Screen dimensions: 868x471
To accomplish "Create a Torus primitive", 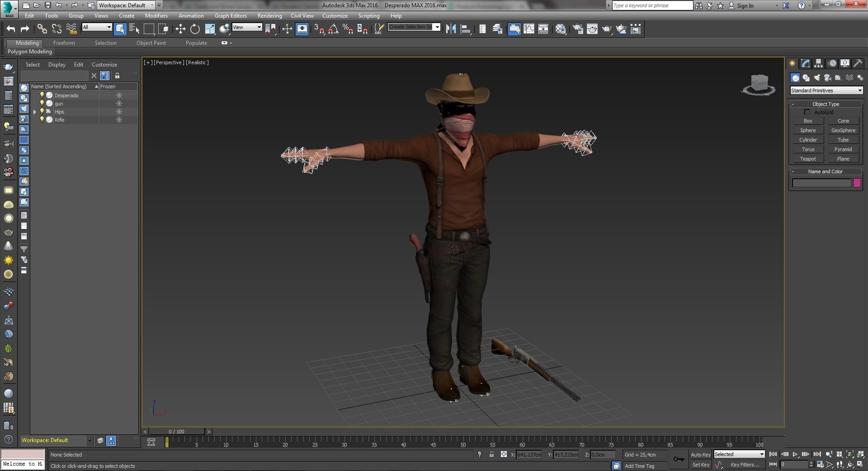I will (808, 149).
